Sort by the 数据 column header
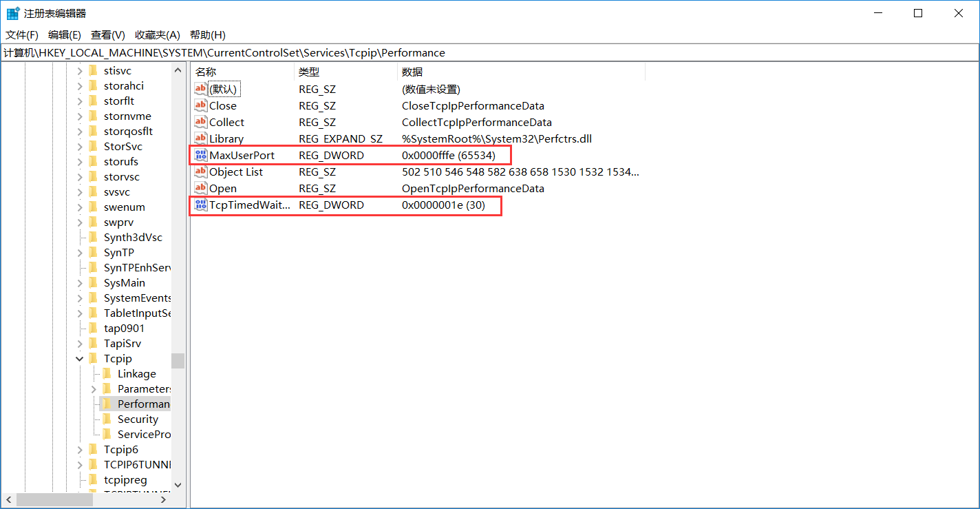 (521, 72)
